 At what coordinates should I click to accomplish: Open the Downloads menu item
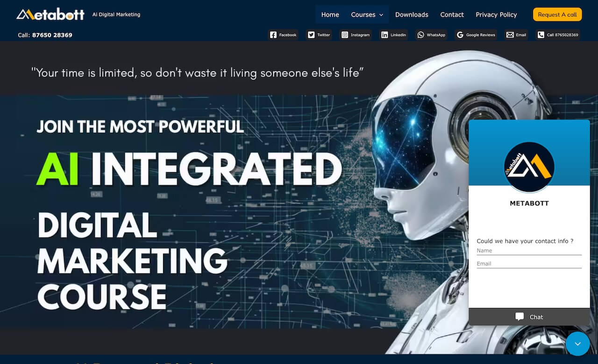coord(412,14)
